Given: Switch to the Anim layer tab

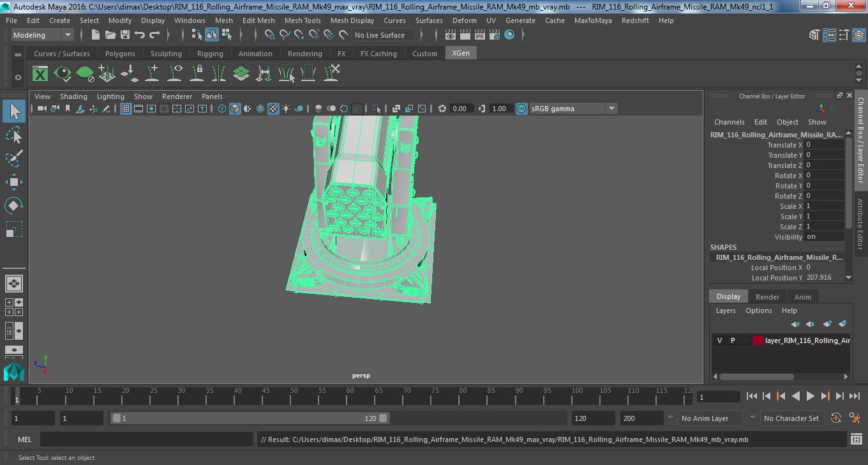Looking at the screenshot, I should click(803, 297).
